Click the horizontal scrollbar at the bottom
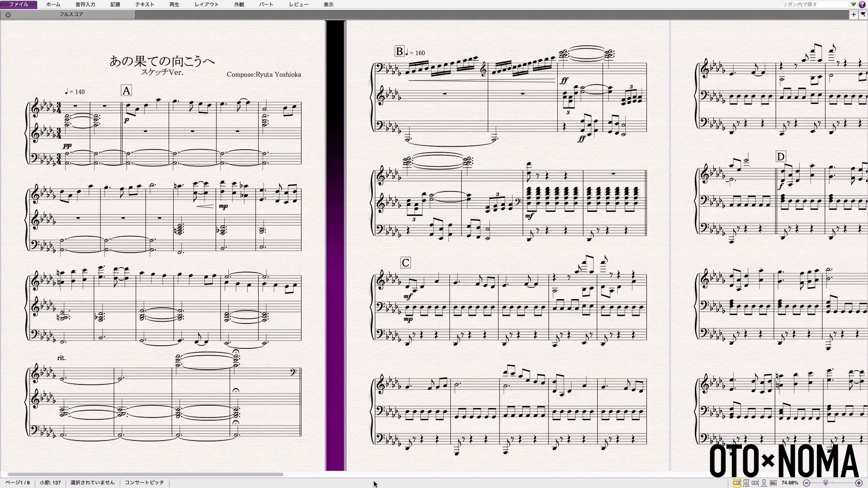Image resolution: width=868 pixels, height=488 pixels. point(145,474)
